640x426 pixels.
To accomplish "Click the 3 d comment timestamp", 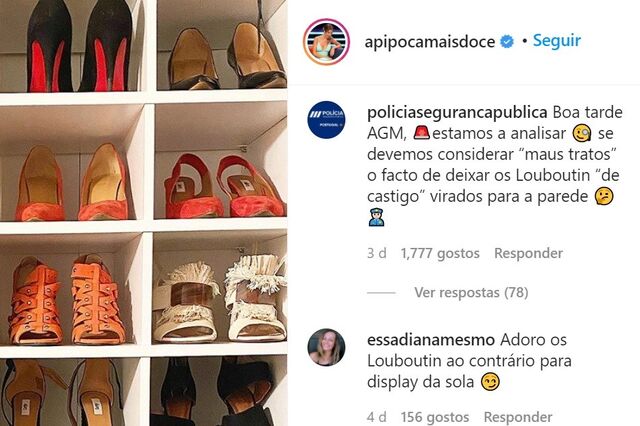I will [x=377, y=253].
